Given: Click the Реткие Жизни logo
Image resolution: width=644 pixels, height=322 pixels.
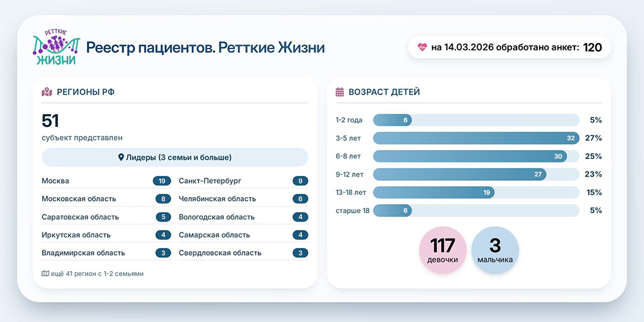Looking at the screenshot, I should (x=55, y=48).
